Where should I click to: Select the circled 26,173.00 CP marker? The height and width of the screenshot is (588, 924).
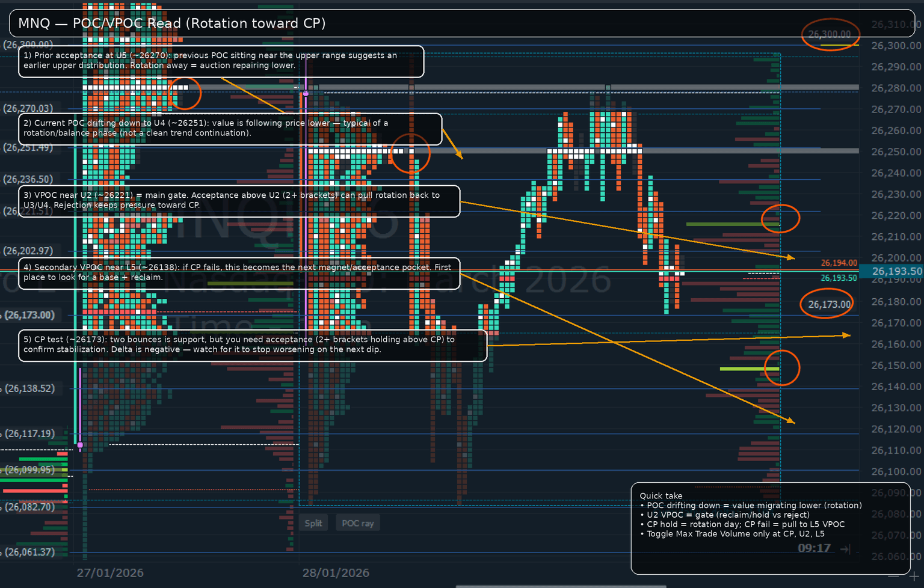tap(829, 304)
